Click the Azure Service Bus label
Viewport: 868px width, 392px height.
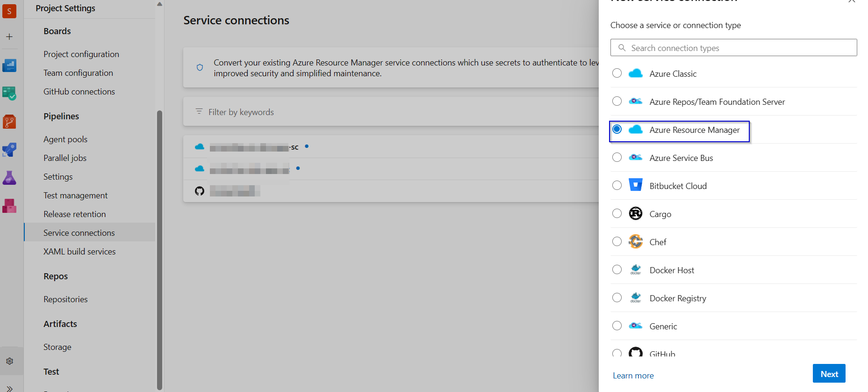[681, 158]
